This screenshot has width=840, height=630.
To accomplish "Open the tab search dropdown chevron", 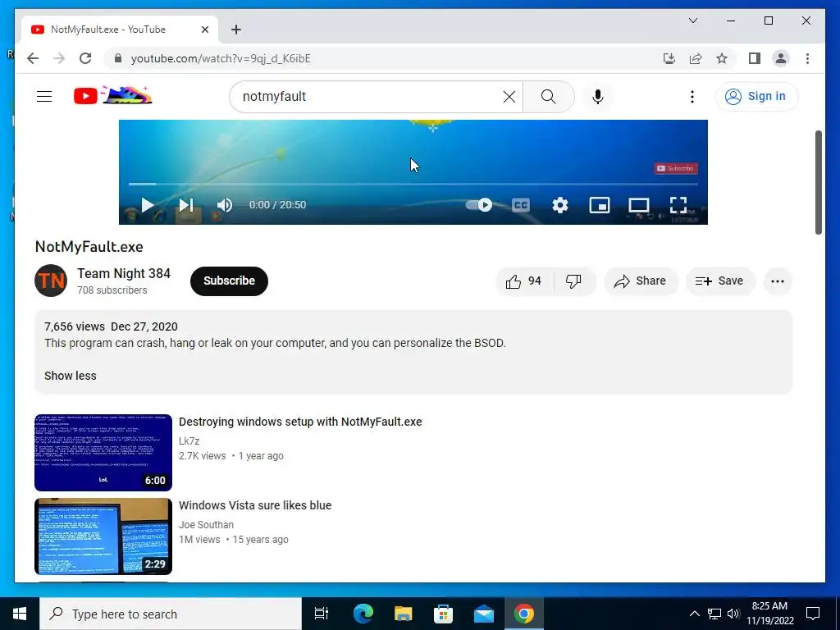I will pyautogui.click(x=692, y=21).
